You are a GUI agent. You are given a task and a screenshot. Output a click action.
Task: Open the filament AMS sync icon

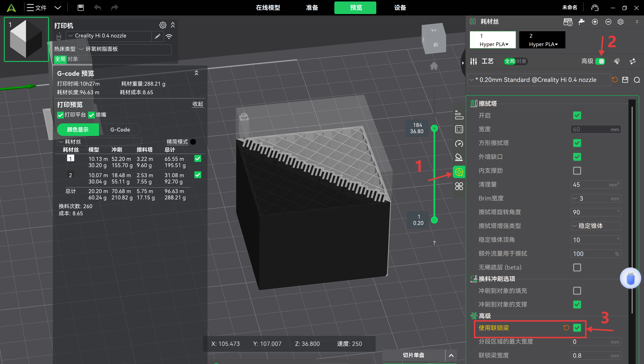coord(568,22)
